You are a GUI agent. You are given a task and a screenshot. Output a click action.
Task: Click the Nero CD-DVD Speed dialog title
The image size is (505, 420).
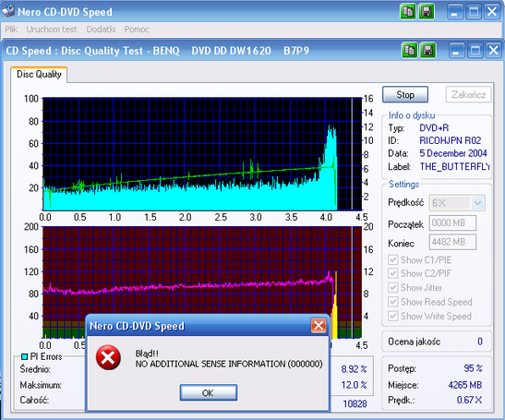(137, 326)
